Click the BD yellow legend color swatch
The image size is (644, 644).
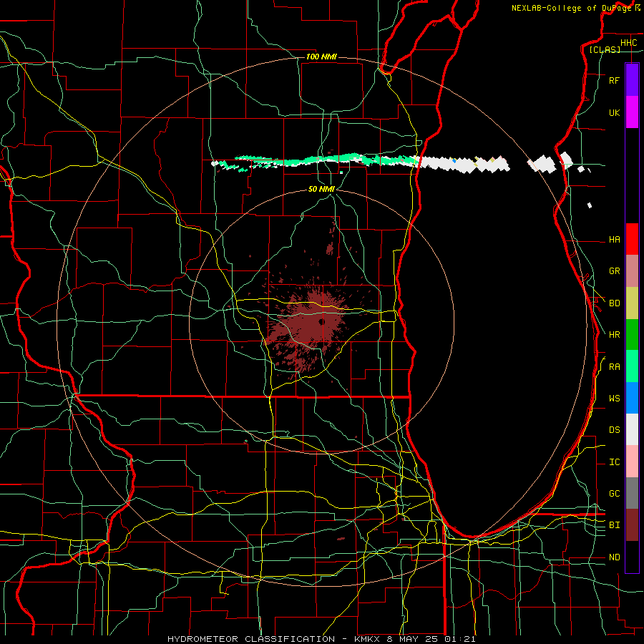point(632,303)
